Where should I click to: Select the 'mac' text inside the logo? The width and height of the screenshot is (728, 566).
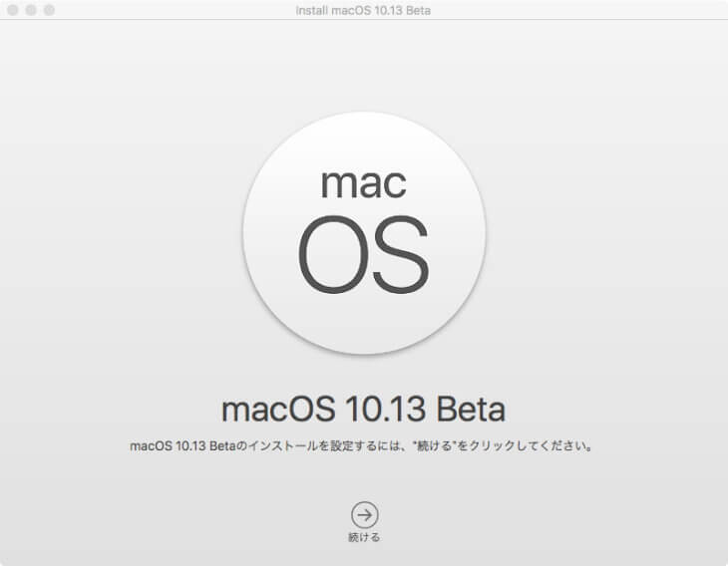pyautogui.click(x=364, y=182)
